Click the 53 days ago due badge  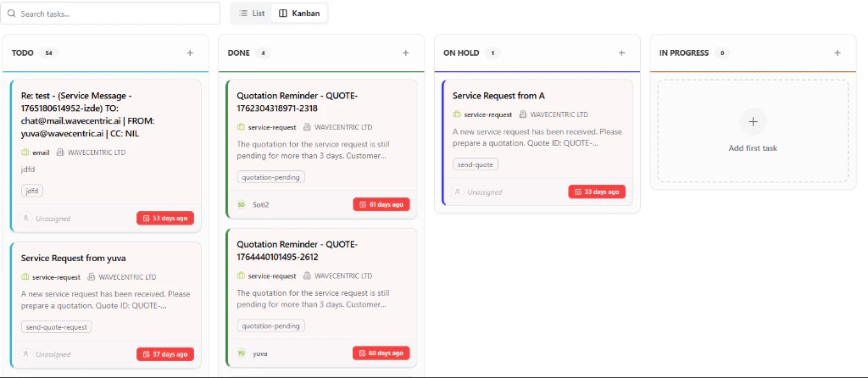coord(165,218)
